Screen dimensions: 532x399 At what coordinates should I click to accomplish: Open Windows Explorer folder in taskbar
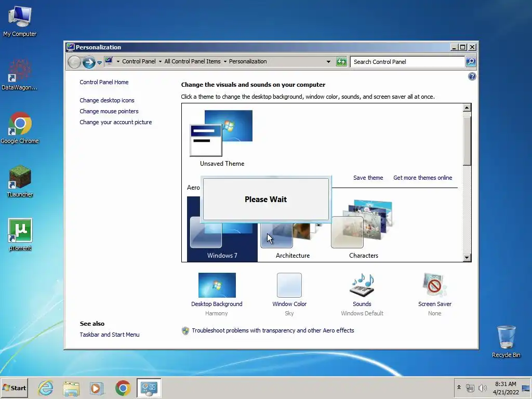click(x=71, y=388)
